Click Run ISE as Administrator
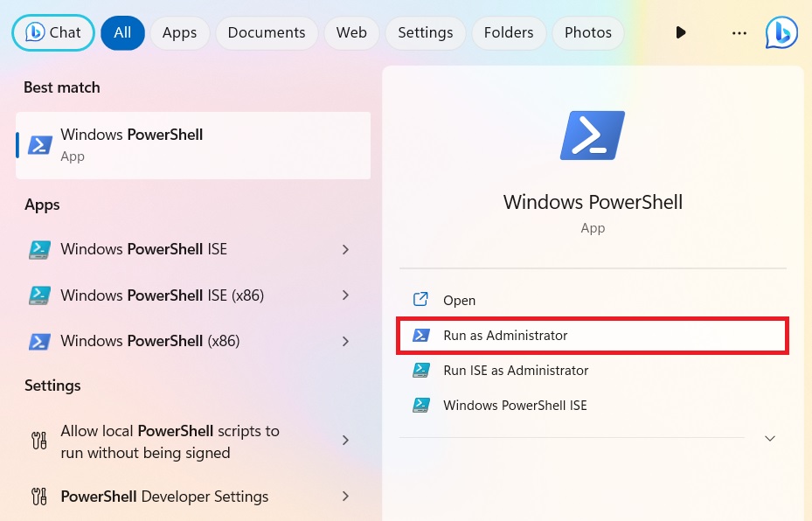 [516, 370]
